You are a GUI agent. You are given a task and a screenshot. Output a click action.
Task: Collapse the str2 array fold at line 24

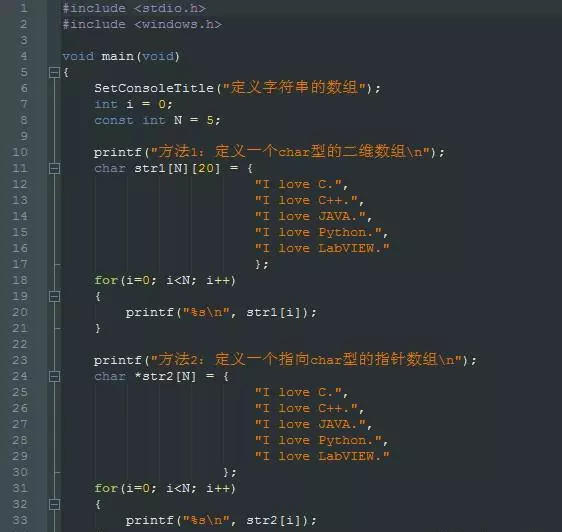tap(54, 376)
